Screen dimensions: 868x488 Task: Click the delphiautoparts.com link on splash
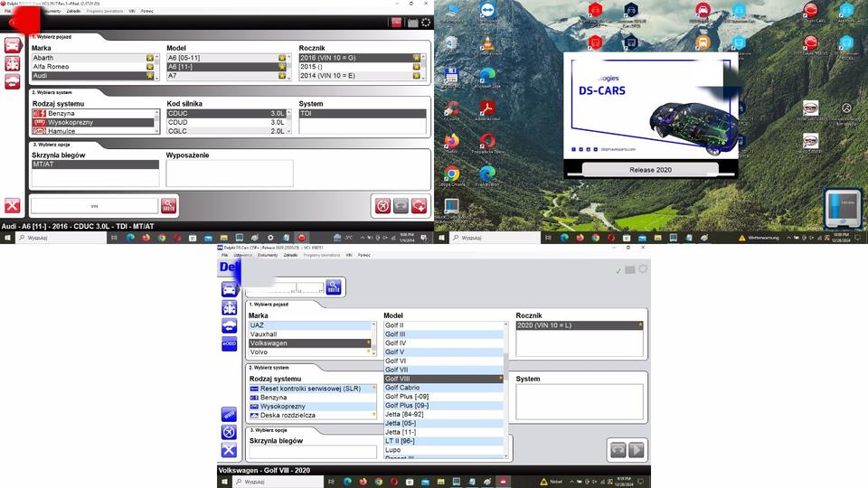click(x=618, y=149)
